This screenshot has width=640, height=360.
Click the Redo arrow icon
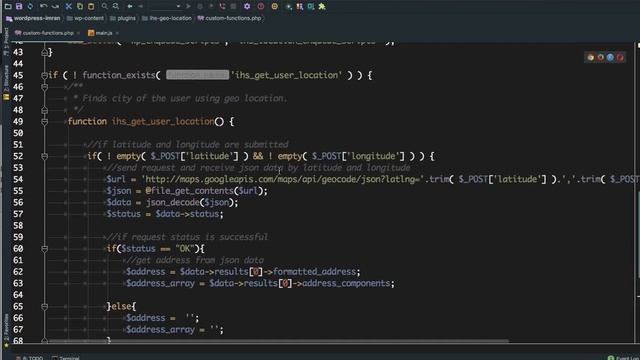click(55, 6)
